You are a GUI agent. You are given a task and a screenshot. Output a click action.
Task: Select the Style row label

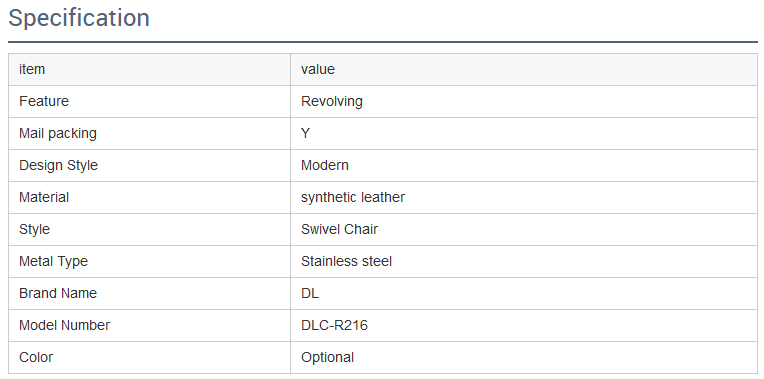[150, 229]
